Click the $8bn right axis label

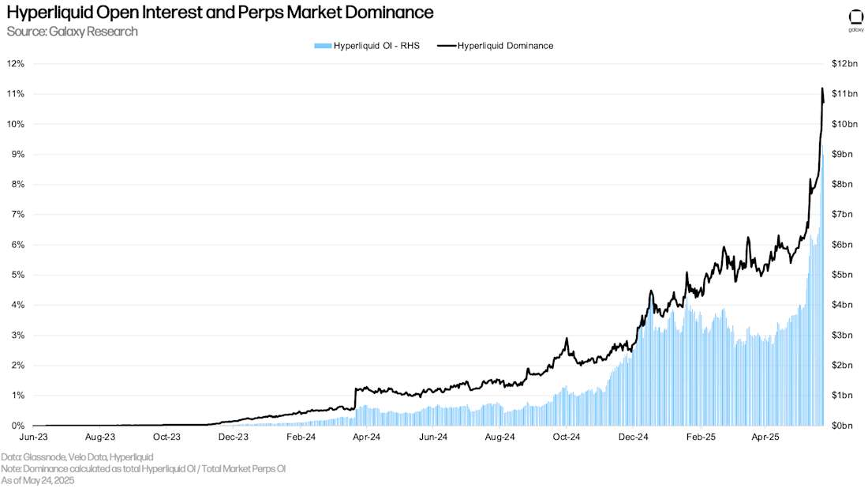click(842, 185)
